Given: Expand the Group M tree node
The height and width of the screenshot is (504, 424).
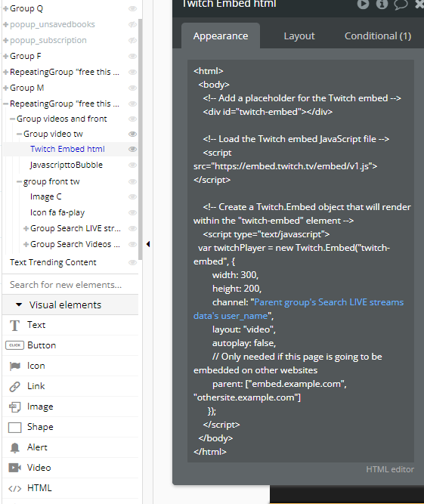Looking at the screenshot, I should pos(5,88).
